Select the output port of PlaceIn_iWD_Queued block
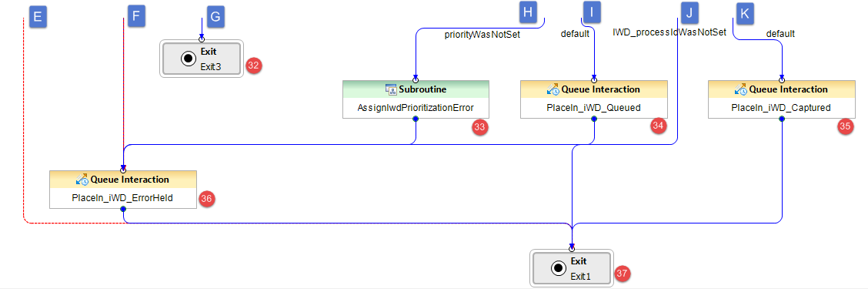 pyautogui.click(x=594, y=119)
